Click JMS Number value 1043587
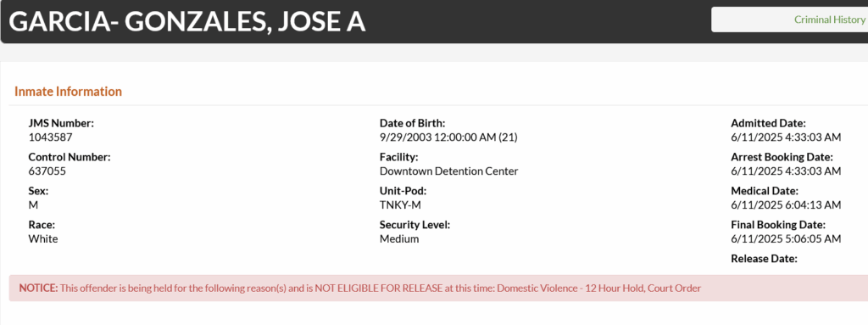This screenshot has height=325, width=868. [x=50, y=137]
